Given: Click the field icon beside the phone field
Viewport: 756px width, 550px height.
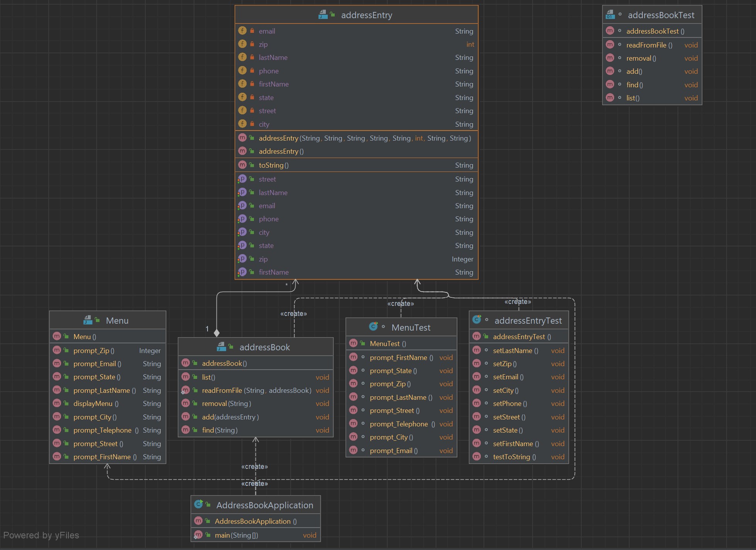Looking at the screenshot, I should click(242, 70).
